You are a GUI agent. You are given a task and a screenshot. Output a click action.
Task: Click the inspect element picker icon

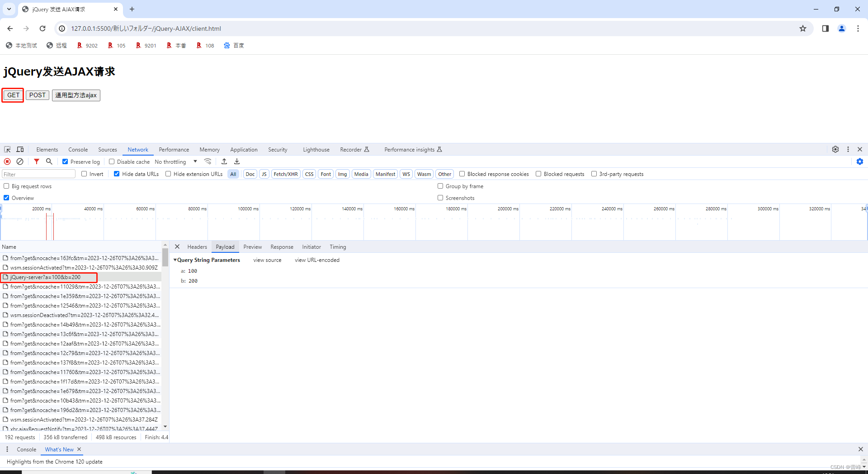[7, 149]
